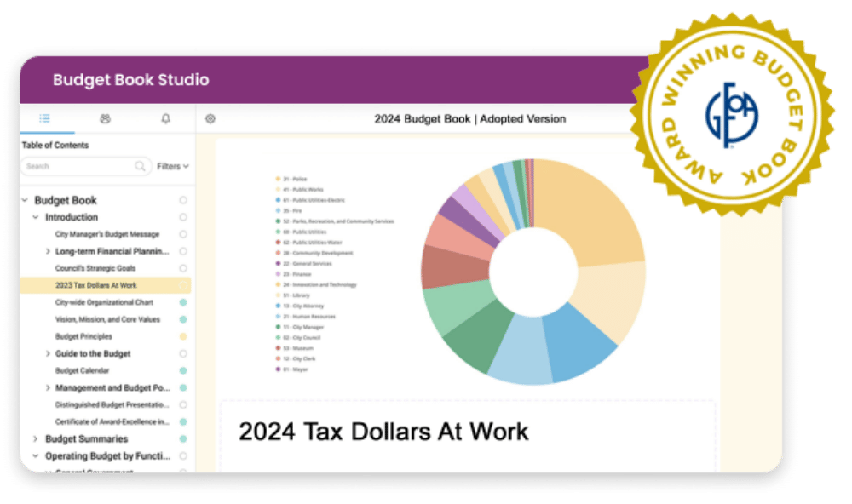Toggle Budget Principles yellow status dot
Image resolution: width=852 pixels, height=504 pixels.
coord(183,337)
